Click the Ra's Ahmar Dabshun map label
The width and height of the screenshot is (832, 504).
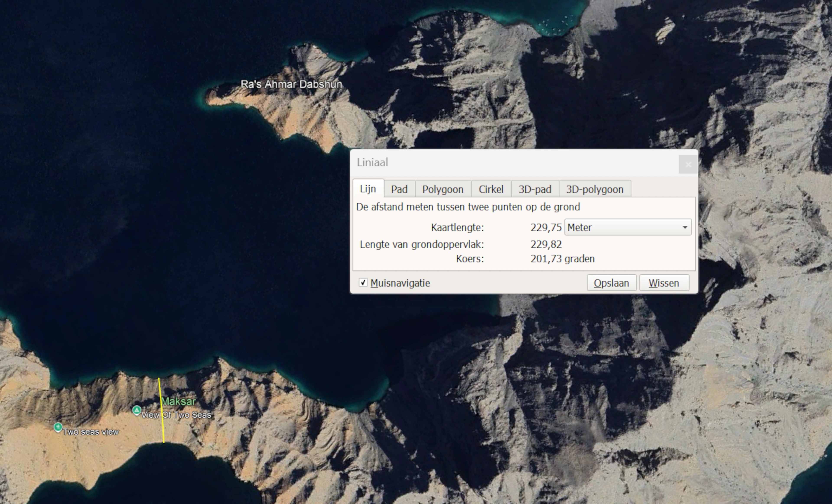[291, 84]
